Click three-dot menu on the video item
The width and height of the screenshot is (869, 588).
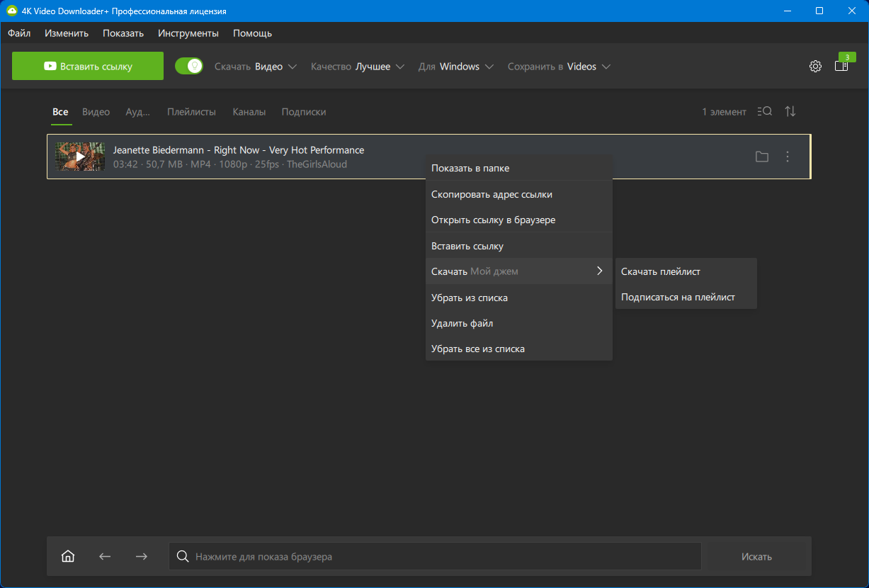click(x=788, y=157)
